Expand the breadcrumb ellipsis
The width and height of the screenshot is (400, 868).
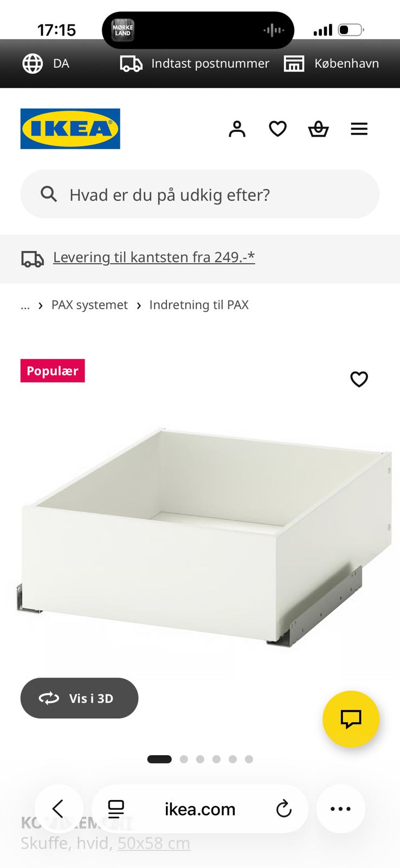pos(25,305)
